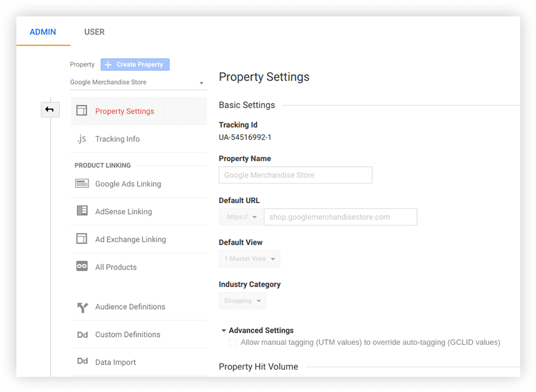The image size is (536, 392).
Task: Open the Industry Category Shopping dropdown
Action: (242, 301)
